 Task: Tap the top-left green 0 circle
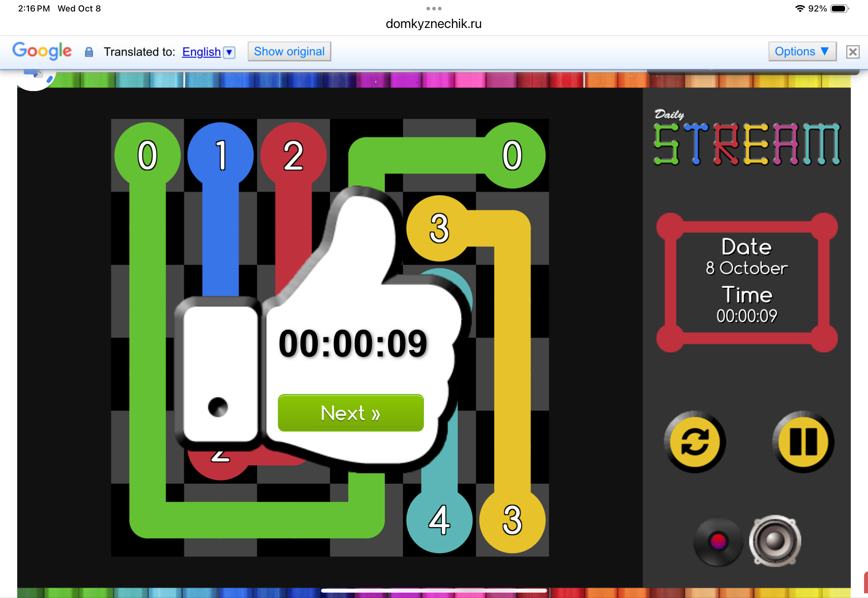(x=147, y=155)
